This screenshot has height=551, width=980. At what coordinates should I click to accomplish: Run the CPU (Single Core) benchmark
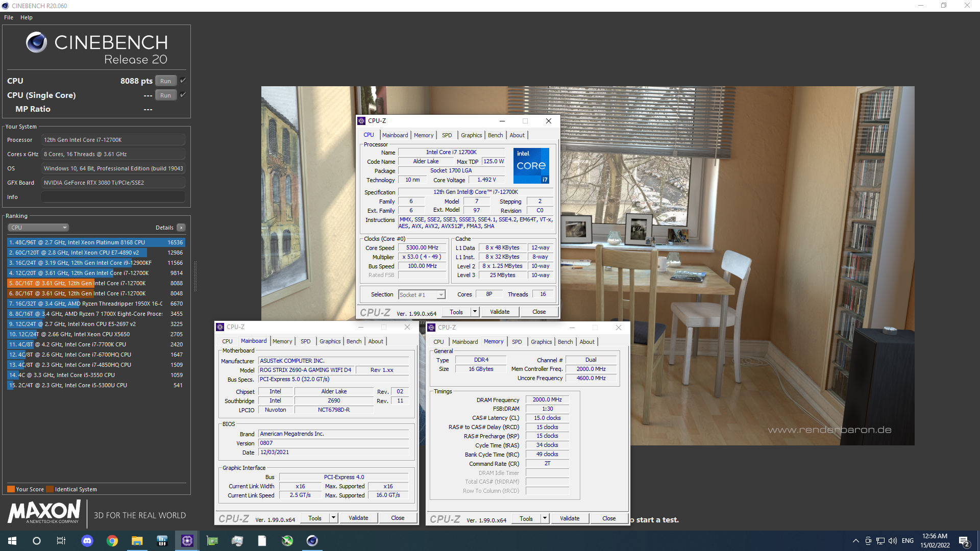(x=165, y=95)
